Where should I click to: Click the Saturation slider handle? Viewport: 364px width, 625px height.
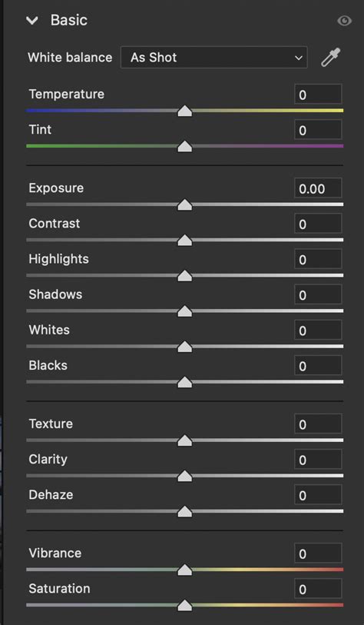(x=185, y=606)
